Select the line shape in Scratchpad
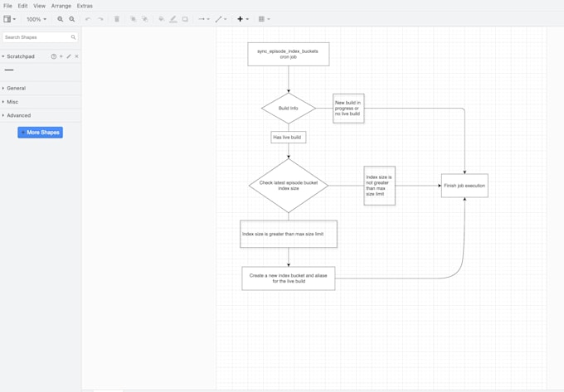 [9, 70]
